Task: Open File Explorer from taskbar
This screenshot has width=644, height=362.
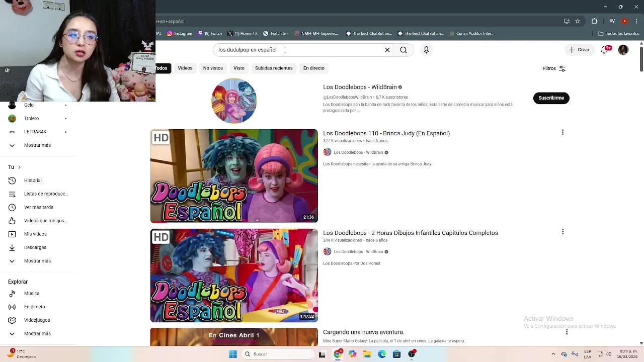Action: pos(367,354)
